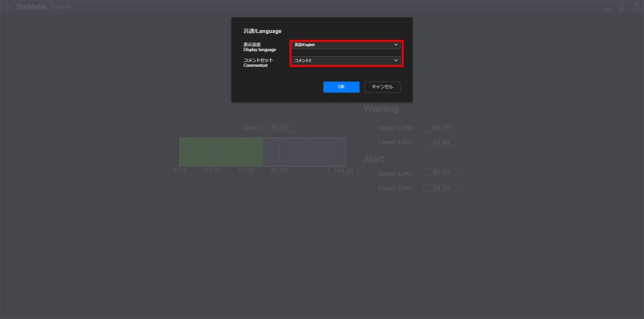The image size is (644, 319).
Task: Select the Warning Upper Limit field 60.00
Action: pos(441,128)
